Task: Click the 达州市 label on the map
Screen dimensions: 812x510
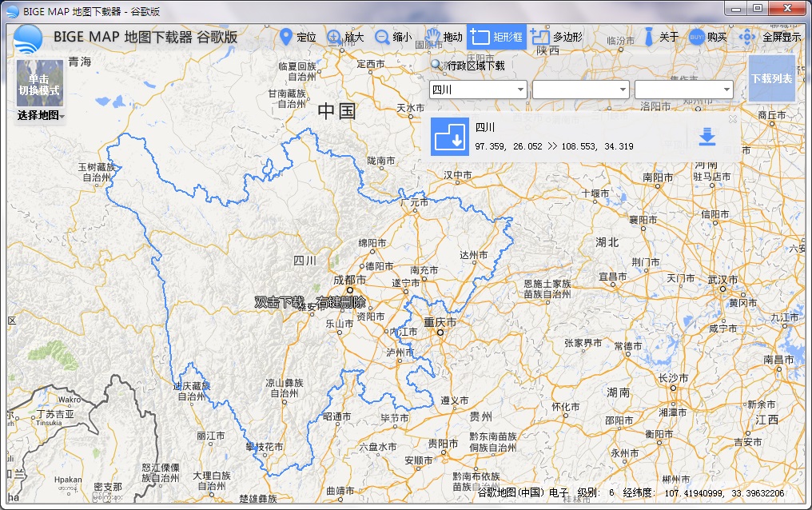Action: point(473,255)
